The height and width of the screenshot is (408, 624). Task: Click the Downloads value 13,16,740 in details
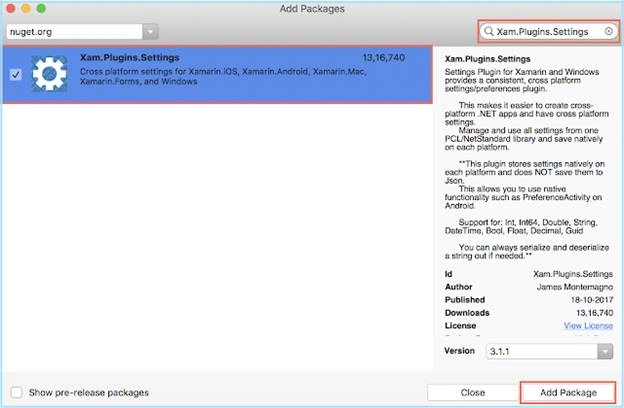594,313
